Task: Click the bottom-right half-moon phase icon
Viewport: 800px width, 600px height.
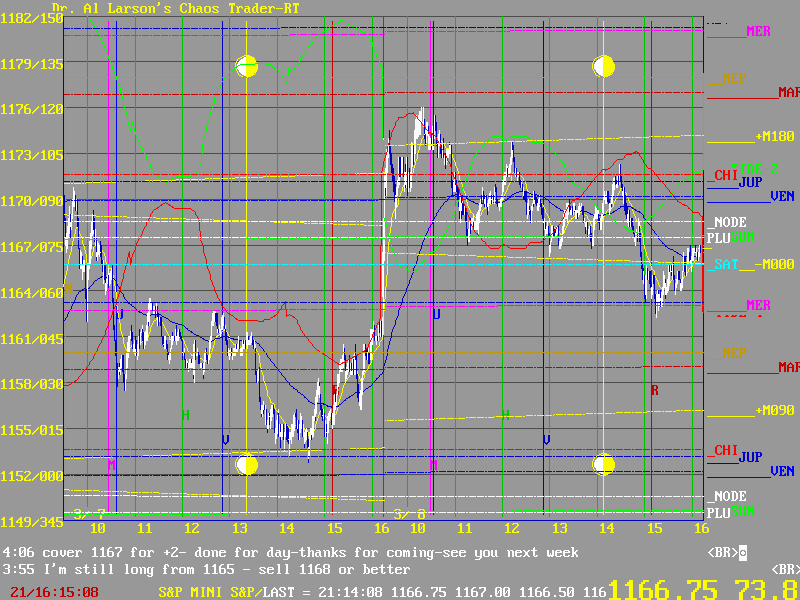Action: click(x=603, y=464)
